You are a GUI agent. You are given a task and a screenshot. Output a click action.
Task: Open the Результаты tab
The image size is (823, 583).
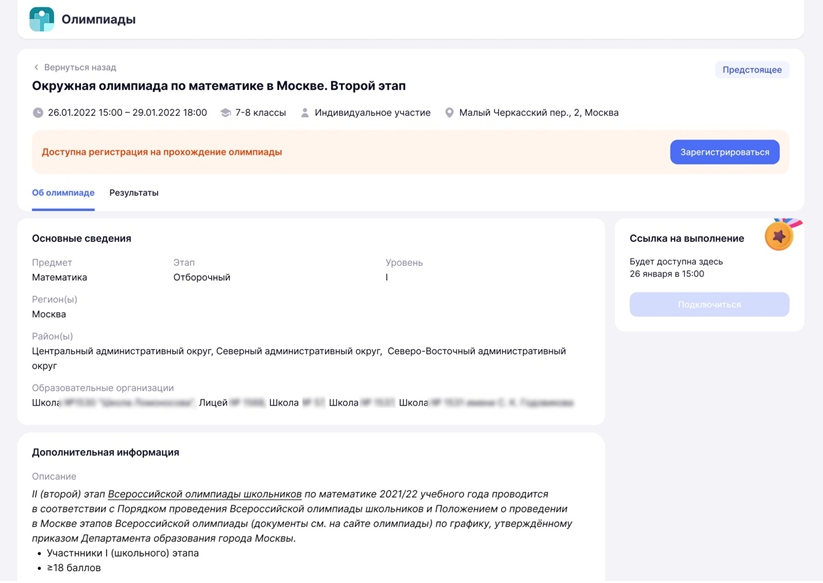tap(134, 193)
